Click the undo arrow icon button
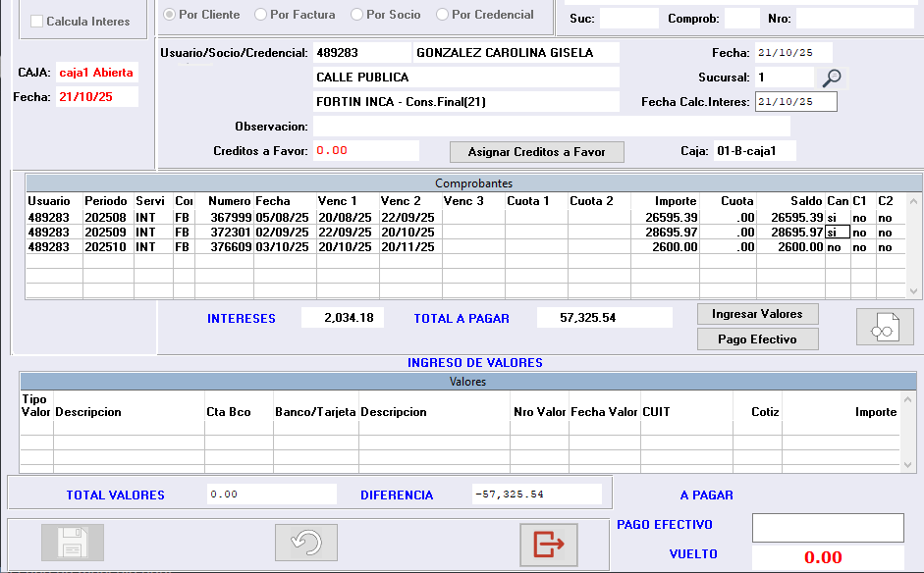Image resolution: width=924 pixels, height=573 pixels. (306, 543)
